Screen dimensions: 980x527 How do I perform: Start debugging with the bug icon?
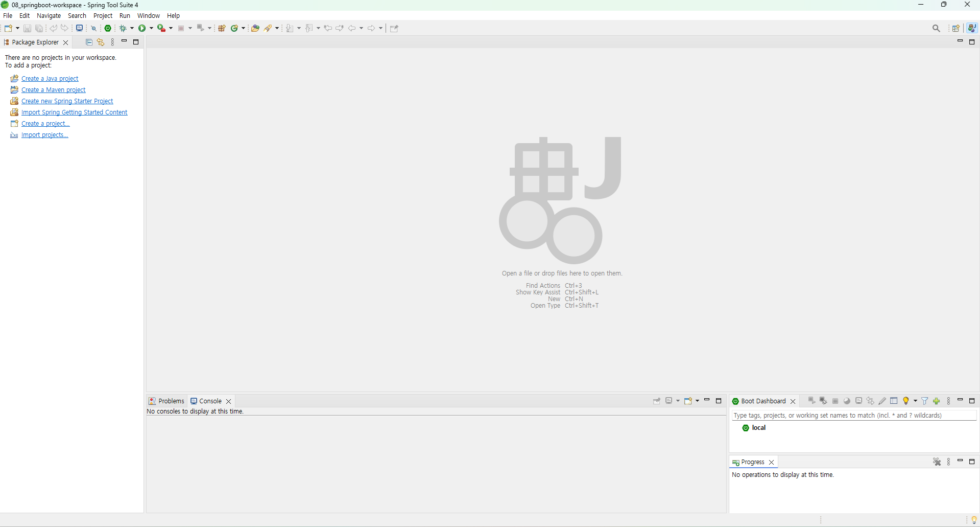[x=123, y=28]
